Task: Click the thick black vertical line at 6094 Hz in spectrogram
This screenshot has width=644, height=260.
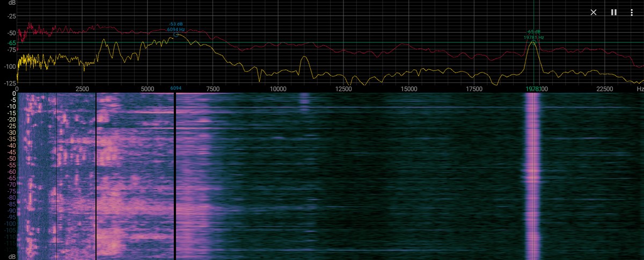Action: point(175,172)
